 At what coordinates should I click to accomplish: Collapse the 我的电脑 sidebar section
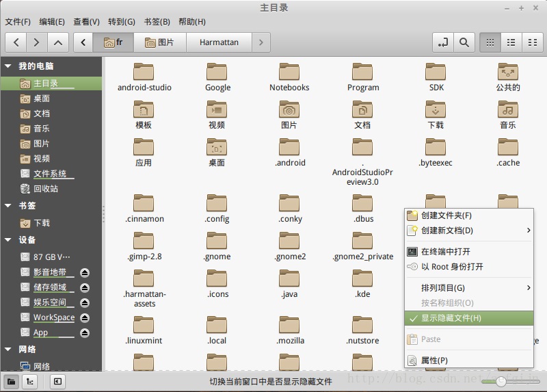tap(8, 66)
